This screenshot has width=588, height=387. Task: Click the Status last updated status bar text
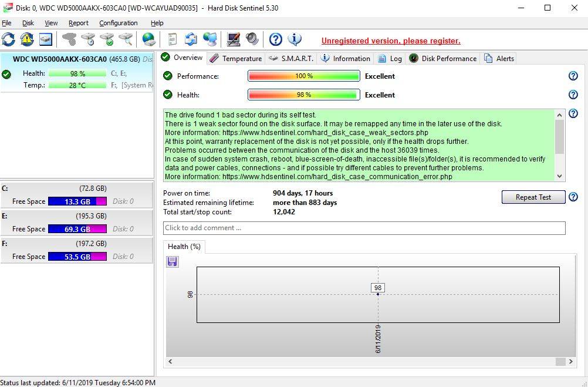pos(77,383)
